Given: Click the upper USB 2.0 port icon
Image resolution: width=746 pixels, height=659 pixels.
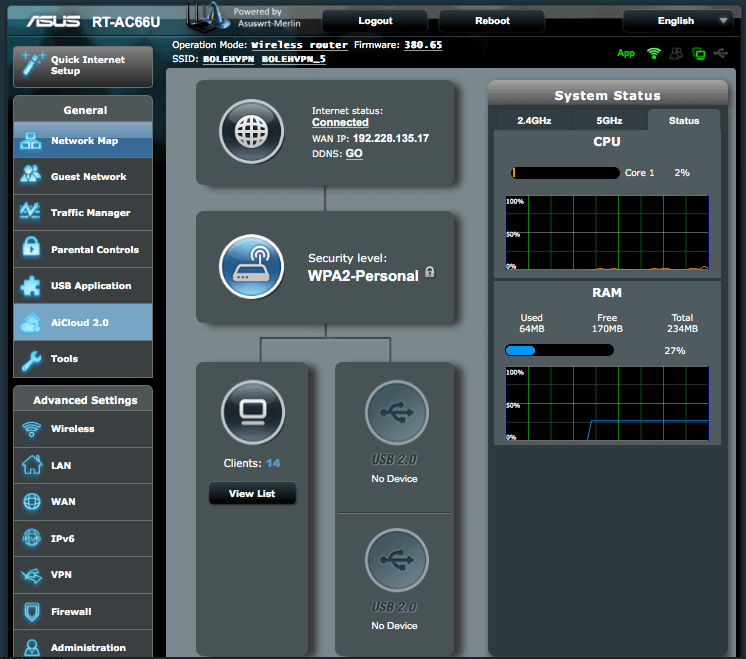Looking at the screenshot, I should (x=396, y=412).
